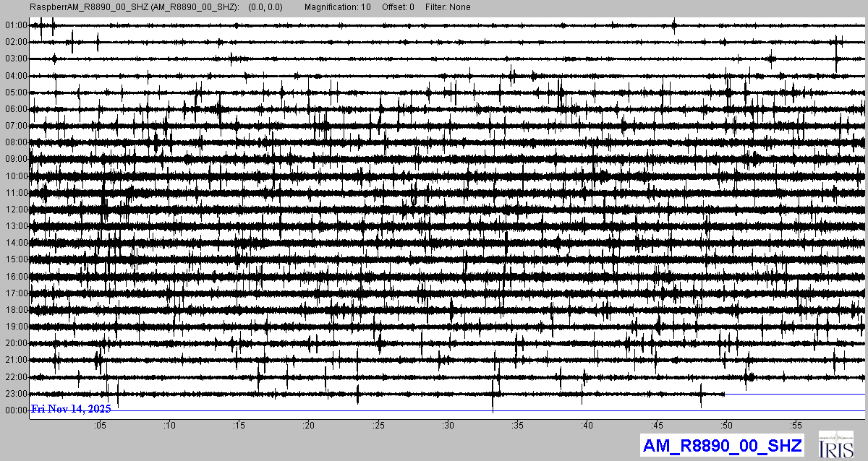Image resolution: width=868 pixels, height=461 pixels.
Task: Click the 00:00 hour trace label
Action: coord(16,410)
